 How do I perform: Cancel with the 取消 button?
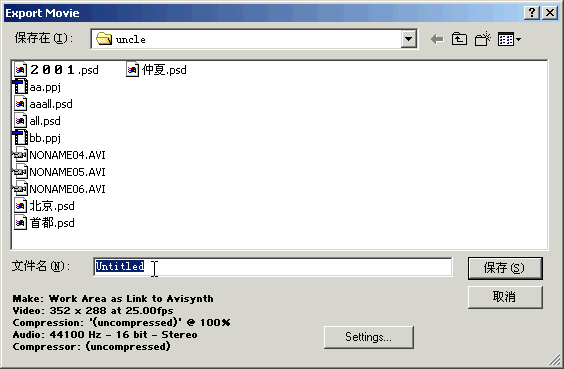(505, 297)
